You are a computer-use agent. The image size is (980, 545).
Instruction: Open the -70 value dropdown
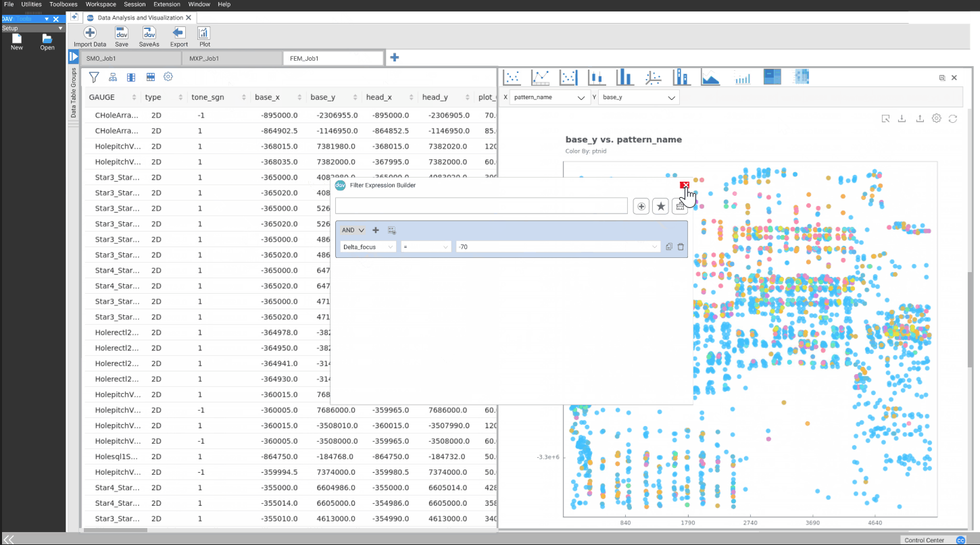(x=558, y=247)
